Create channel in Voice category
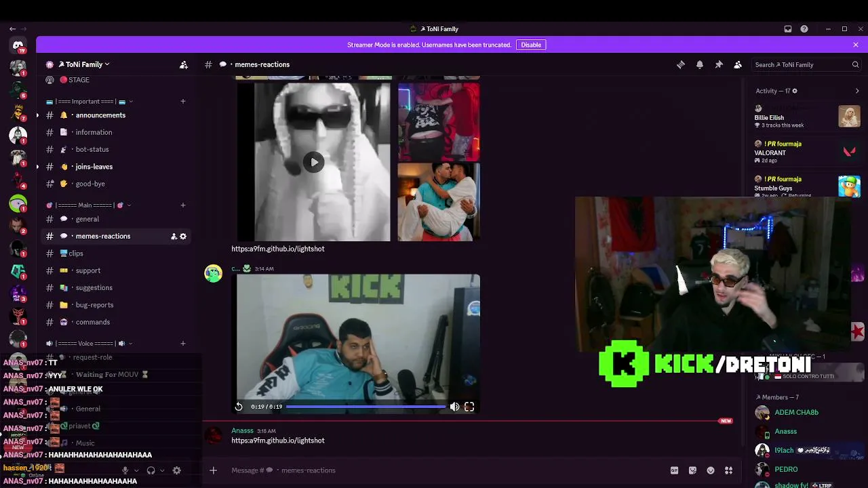 [182, 344]
